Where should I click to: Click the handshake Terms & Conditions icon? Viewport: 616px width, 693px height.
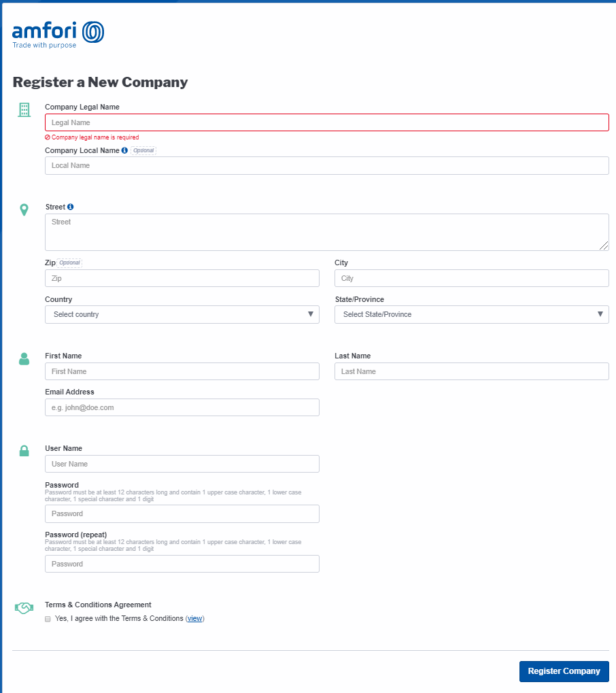pos(24,608)
